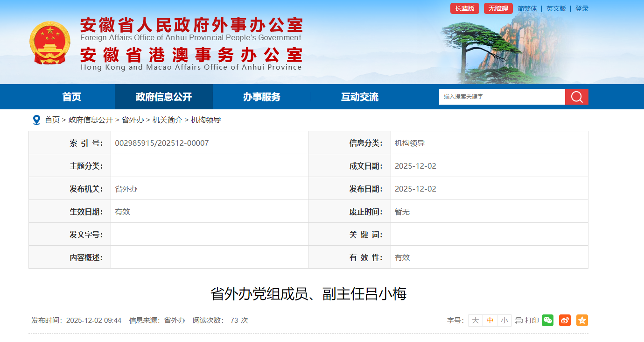
Task: Enable the 无障碍 accessibility mode
Action: [498, 8]
